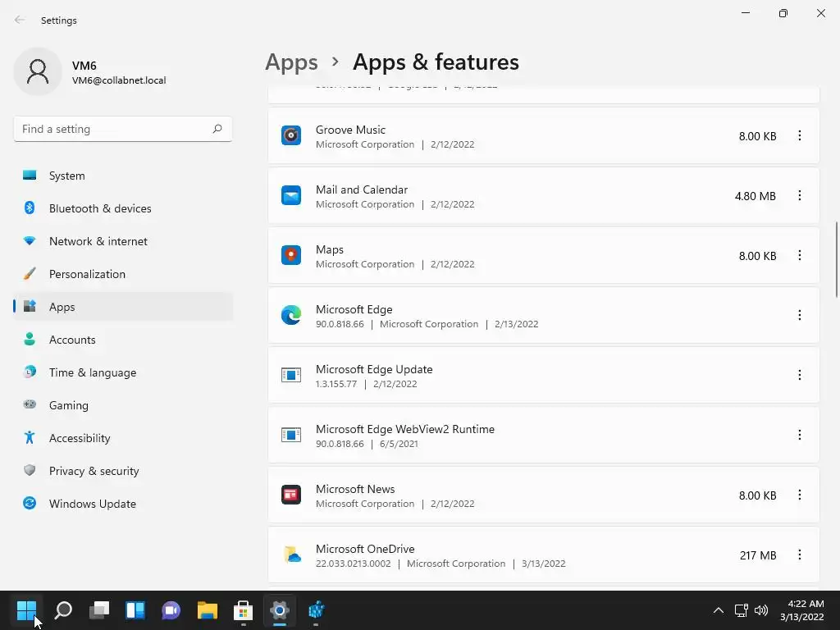Screen dimensions: 840x630
Task: Open more options for Edge WebView2 Runtime
Action: [x=799, y=435]
